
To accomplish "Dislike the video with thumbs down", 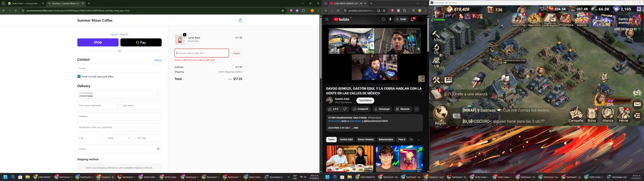I will coord(345,109).
